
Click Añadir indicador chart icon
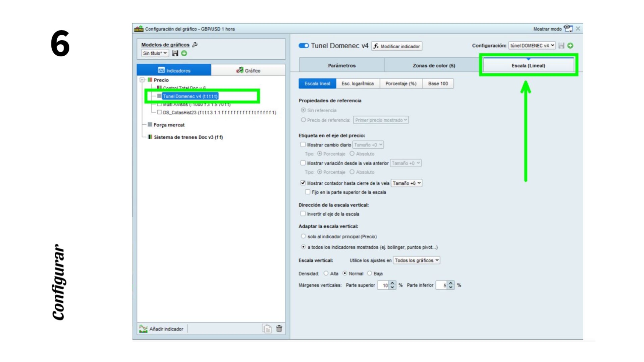click(x=143, y=329)
